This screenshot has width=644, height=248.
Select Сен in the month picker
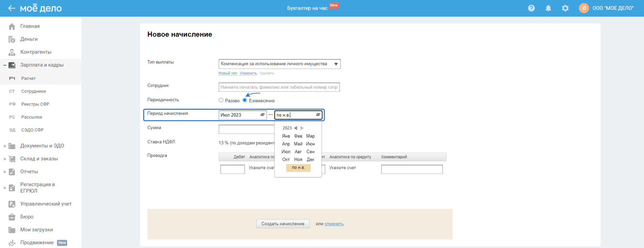311,152
